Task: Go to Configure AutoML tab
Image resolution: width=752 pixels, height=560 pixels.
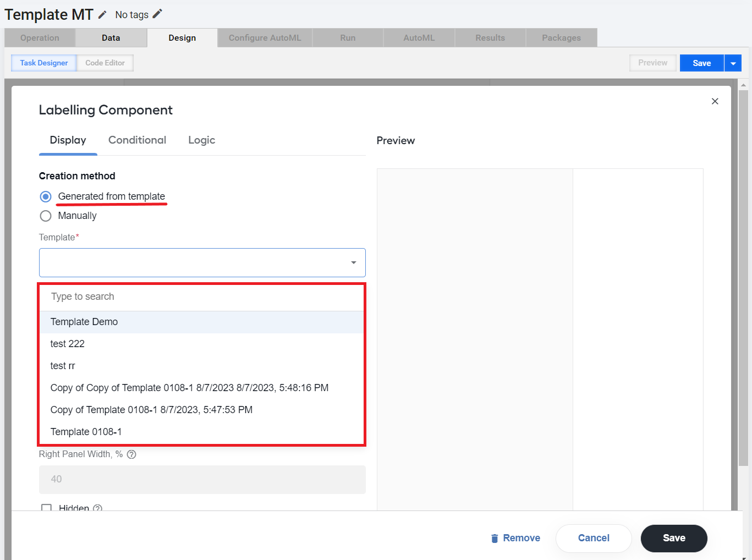Action: (265, 37)
